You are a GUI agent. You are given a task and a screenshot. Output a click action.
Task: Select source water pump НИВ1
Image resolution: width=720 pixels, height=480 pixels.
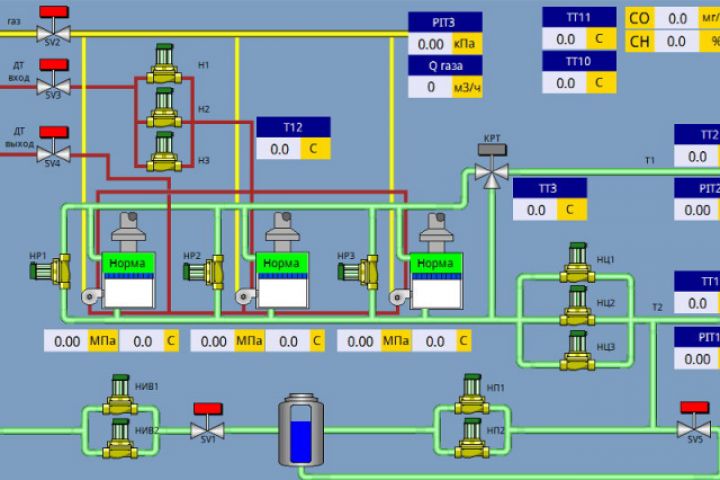(120, 395)
